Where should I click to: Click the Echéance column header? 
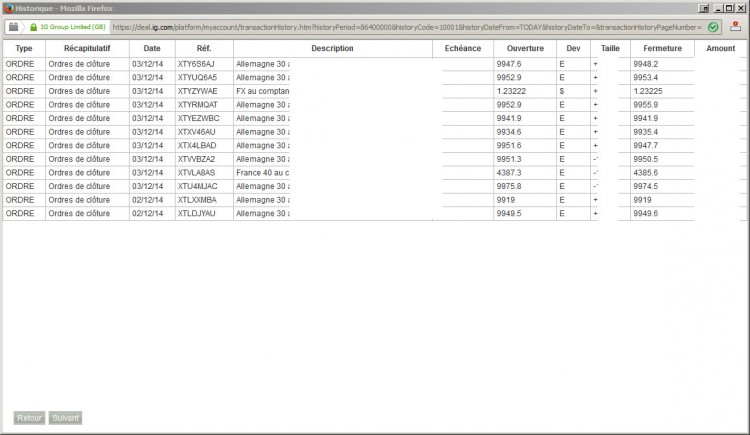(463, 48)
